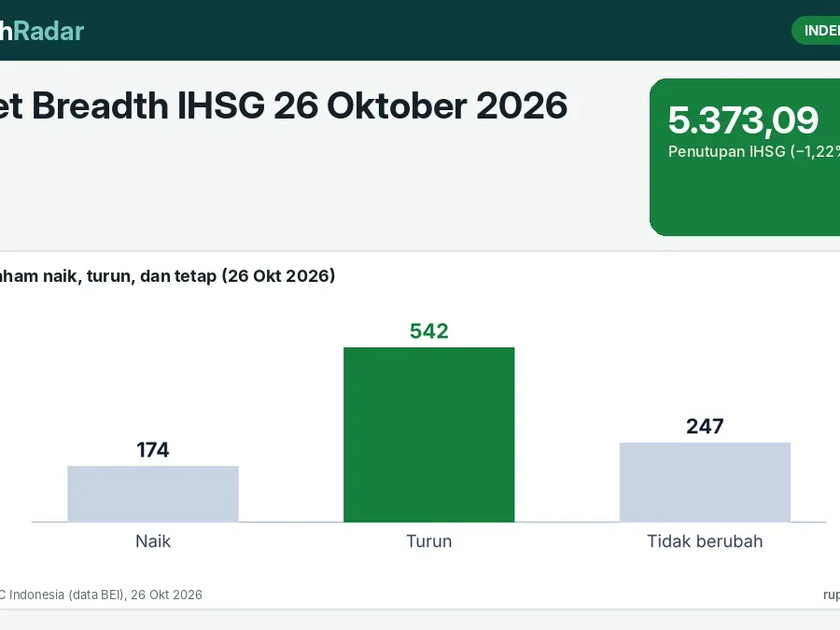This screenshot has height=630, width=840.
Task: Click the 5.373,09 closing value
Action: click(x=743, y=120)
